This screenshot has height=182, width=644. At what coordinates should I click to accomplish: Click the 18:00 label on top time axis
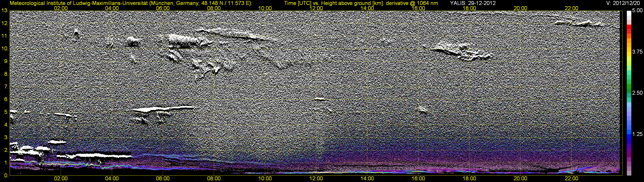(x=469, y=8)
